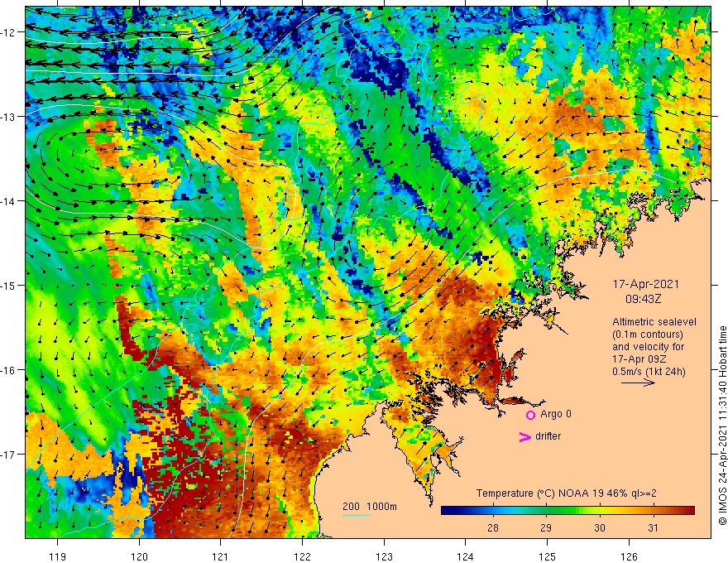The height and width of the screenshot is (563, 728).
Task: Click the 126 longitude axis label
Action: 629,556
